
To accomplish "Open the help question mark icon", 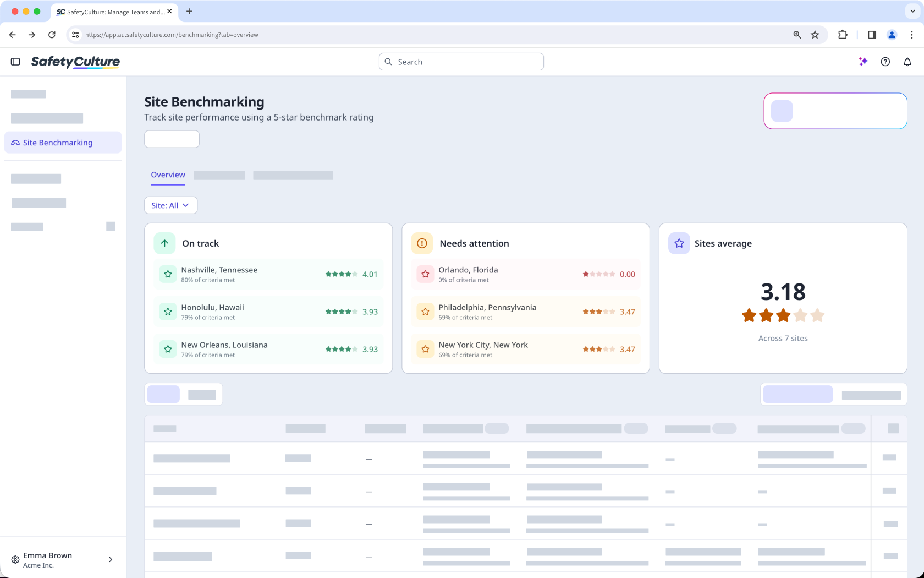I will [x=885, y=62].
